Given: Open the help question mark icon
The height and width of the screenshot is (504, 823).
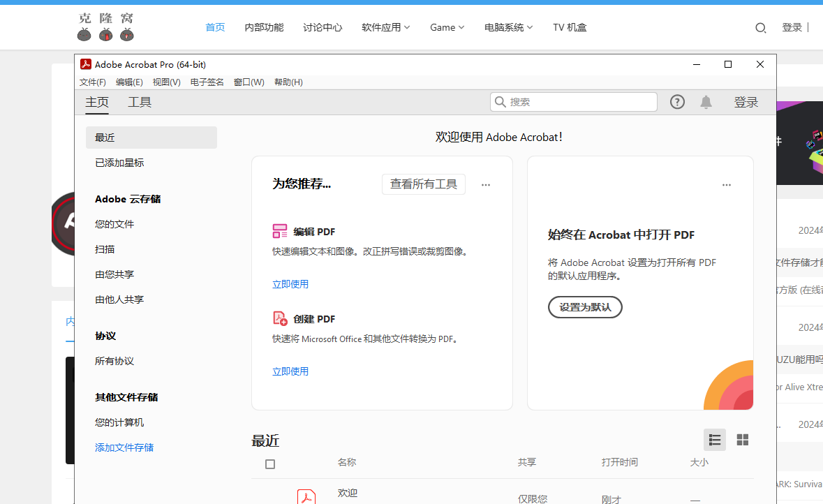Looking at the screenshot, I should click(x=677, y=102).
